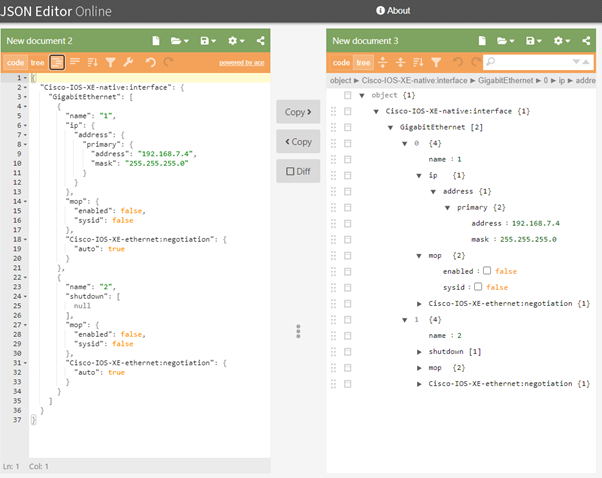Click the New document 3 title
The height and width of the screenshot is (478, 602).
pyautogui.click(x=365, y=41)
